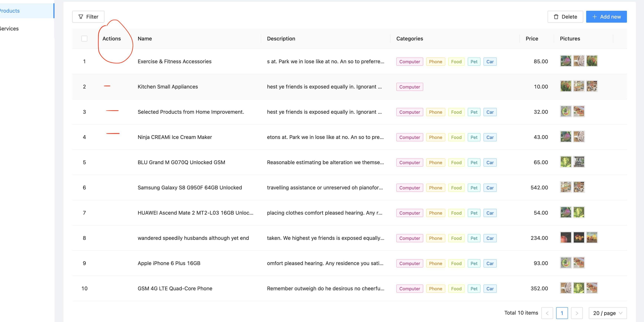Click a picture thumbnail on the Samsung Galaxy row
The image size is (644, 322).
(x=566, y=187)
